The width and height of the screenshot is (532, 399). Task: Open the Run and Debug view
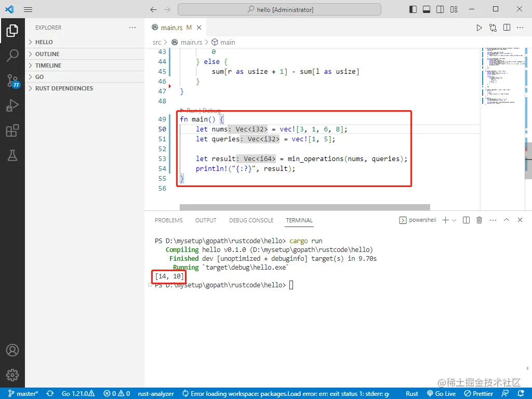click(x=12, y=105)
